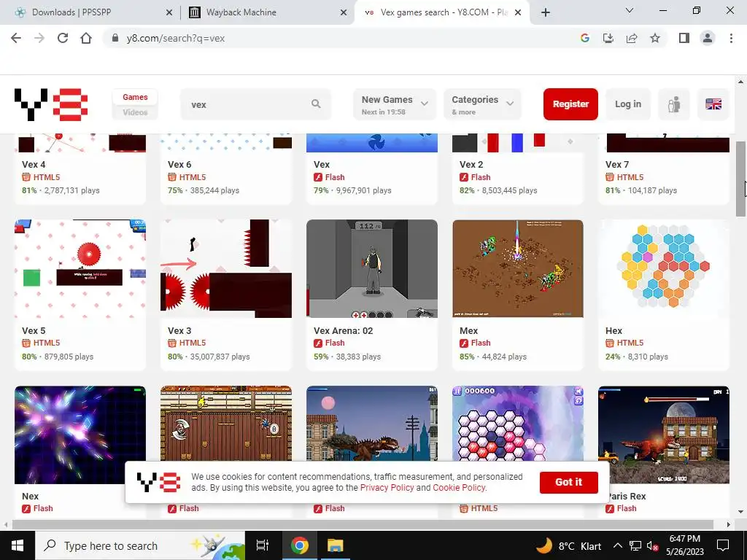Open Windows Start menu
The width and height of the screenshot is (747, 560).
pyautogui.click(x=18, y=545)
